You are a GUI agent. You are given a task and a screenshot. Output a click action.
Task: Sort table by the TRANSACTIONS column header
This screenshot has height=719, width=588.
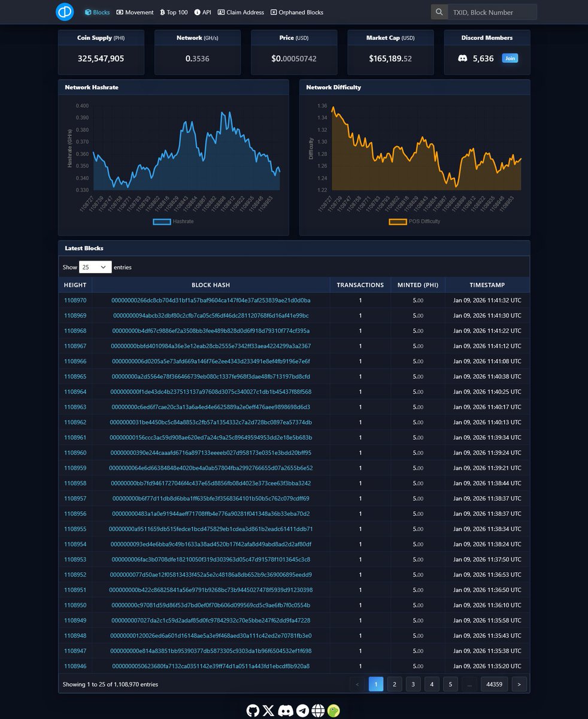point(360,285)
